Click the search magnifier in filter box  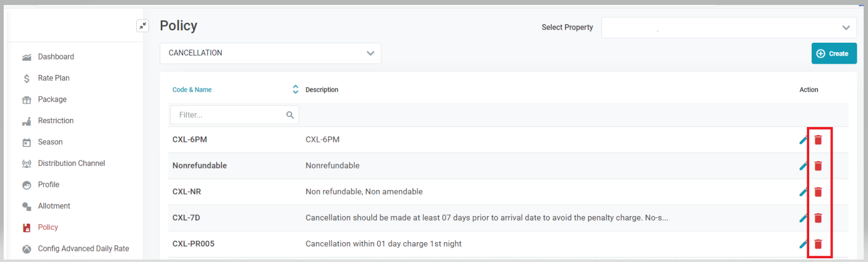point(290,115)
